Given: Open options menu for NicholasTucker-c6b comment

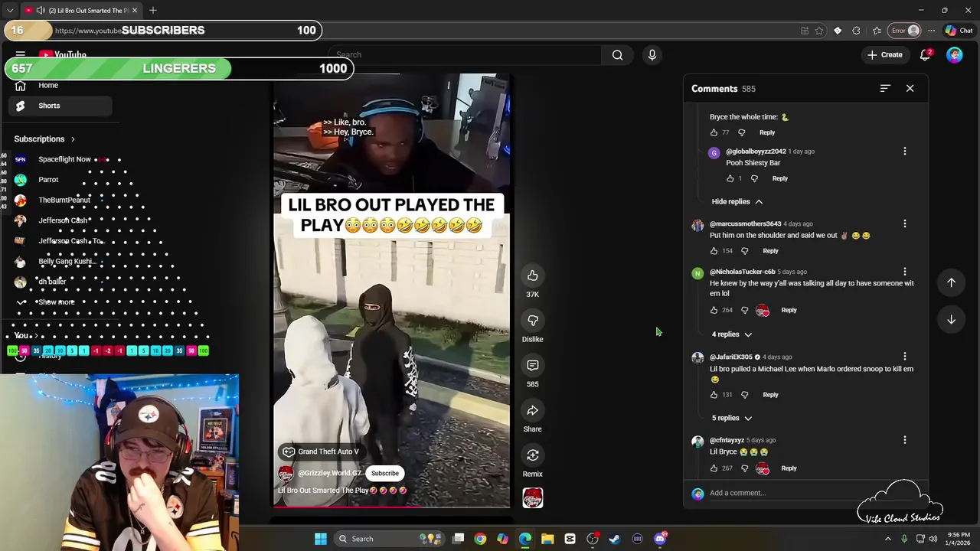Looking at the screenshot, I should (x=904, y=272).
